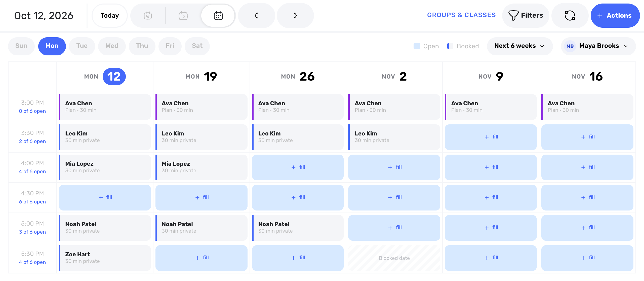This screenshot has height=281, width=644.
Task: Select the Mon day tab
Action: [x=52, y=46]
